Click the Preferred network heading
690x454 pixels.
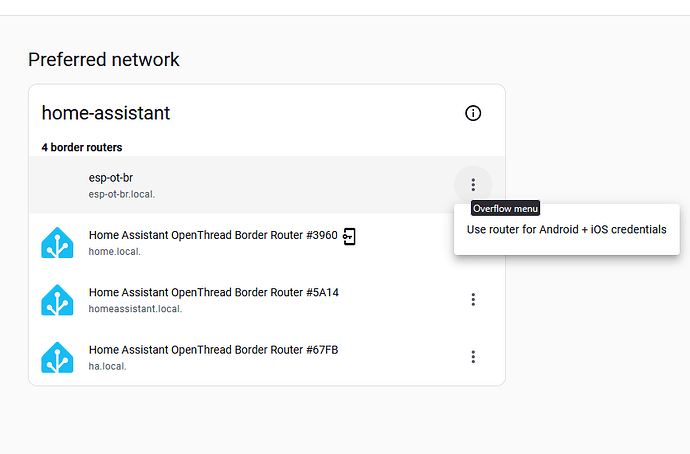click(104, 59)
